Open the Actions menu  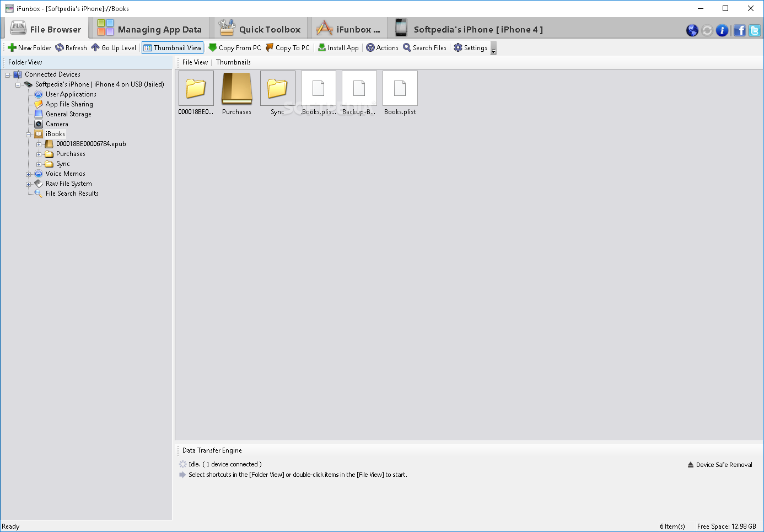click(382, 48)
